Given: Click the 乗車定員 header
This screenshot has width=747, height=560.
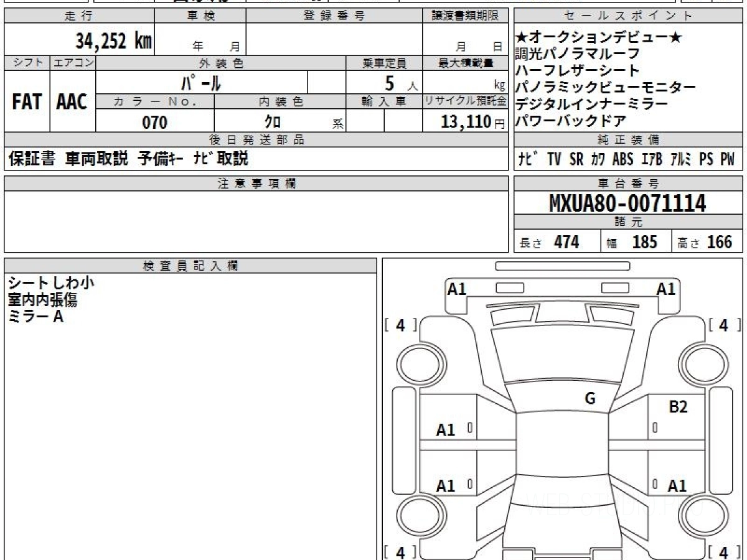Looking at the screenshot, I should tap(384, 63).
